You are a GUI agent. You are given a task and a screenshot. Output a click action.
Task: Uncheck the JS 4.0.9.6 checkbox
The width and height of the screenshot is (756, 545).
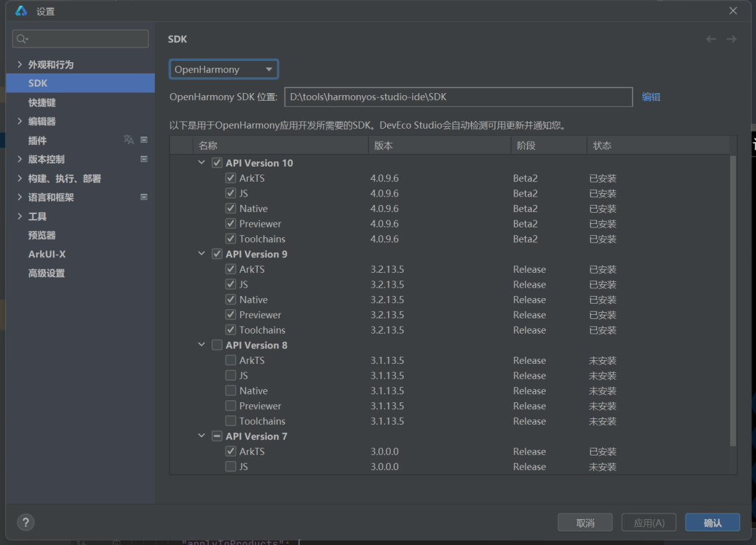[230, 193]
